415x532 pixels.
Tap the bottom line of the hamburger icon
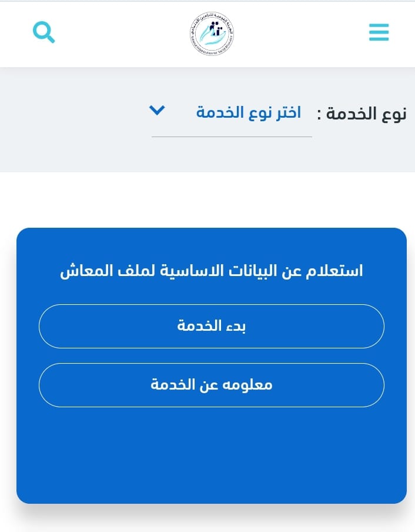[379, 39]
